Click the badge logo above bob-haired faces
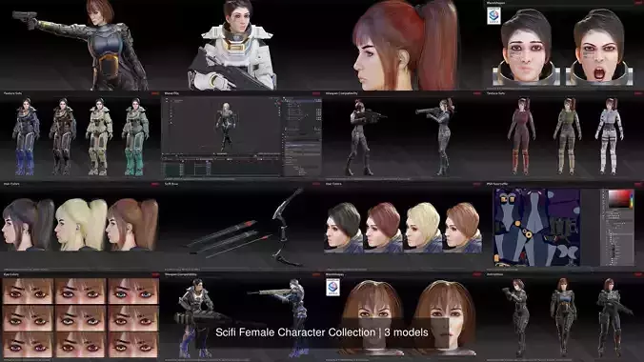The image size is (644, 362). pos(332,287)
